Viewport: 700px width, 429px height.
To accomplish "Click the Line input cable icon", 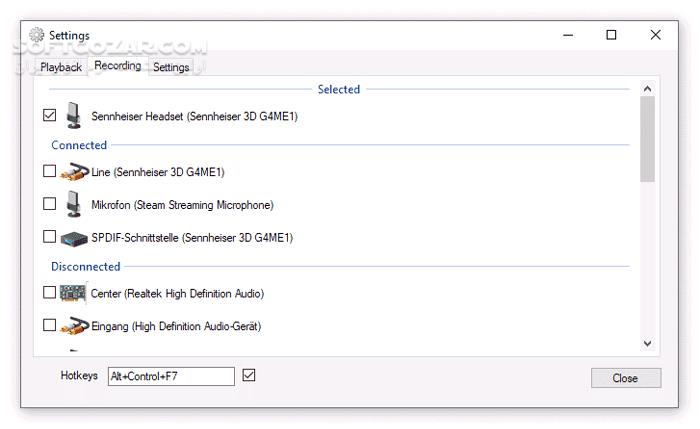I will (73, 172).
